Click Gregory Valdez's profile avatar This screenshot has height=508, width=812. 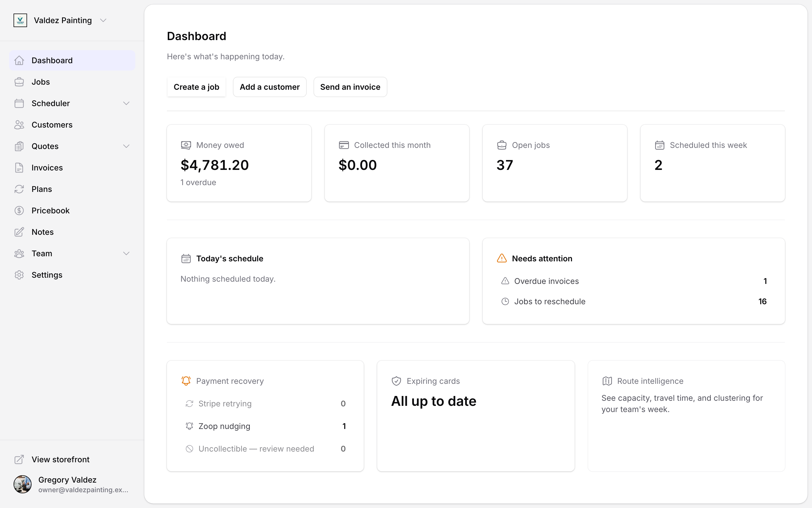click(23, 484)
